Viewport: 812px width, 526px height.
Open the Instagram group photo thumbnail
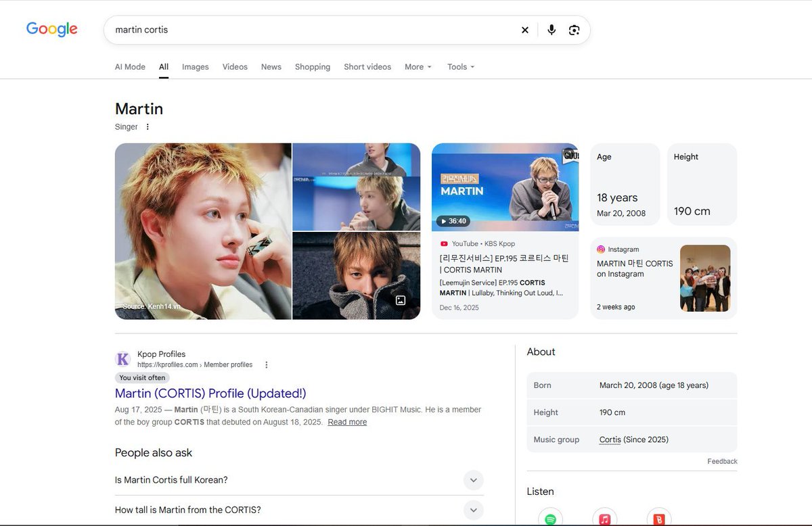click(705, 279)
